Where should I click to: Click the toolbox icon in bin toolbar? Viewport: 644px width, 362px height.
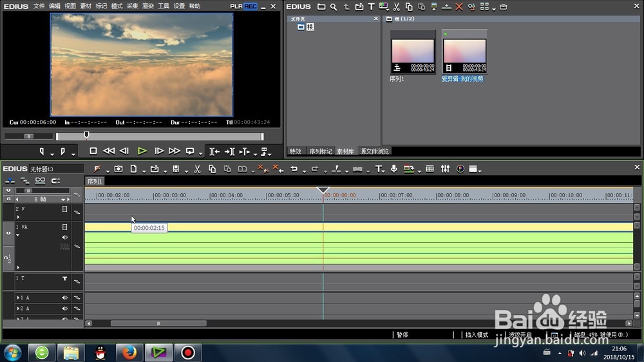tap(503, 7)
